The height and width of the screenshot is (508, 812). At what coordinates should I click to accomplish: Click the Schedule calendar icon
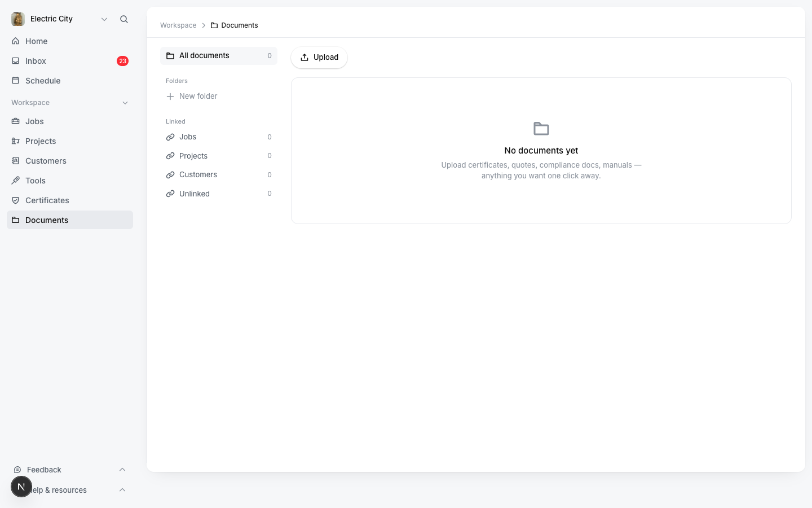pos(16,81)
